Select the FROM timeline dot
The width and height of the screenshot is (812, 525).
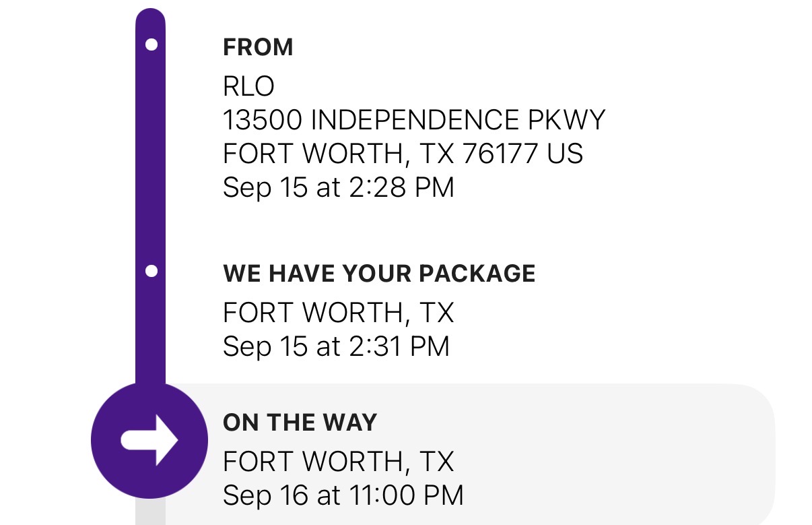point(151,44)
